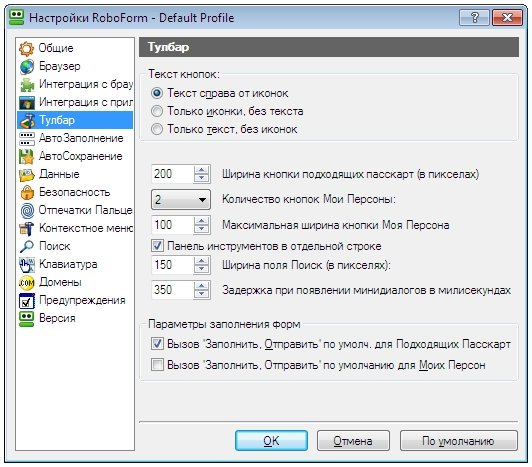Screen dimensions: 532x467
Task: Click the Интеграция с приложениями window icon
Action: pos(26,102)
